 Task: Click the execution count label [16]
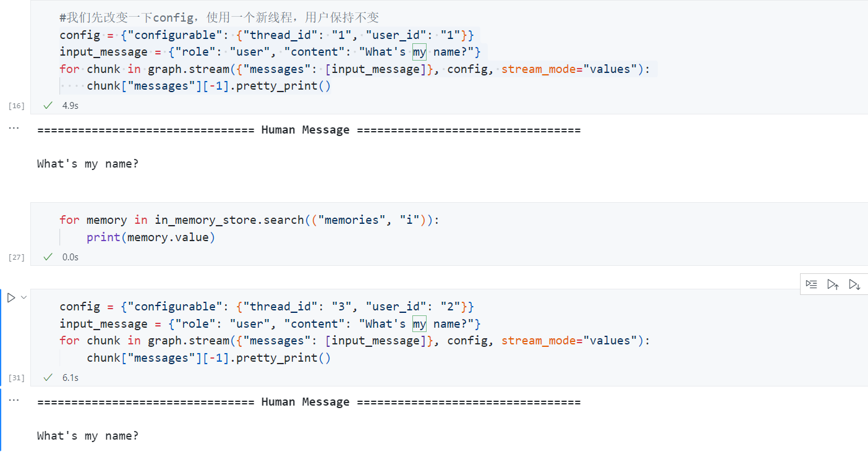[17, 106]
